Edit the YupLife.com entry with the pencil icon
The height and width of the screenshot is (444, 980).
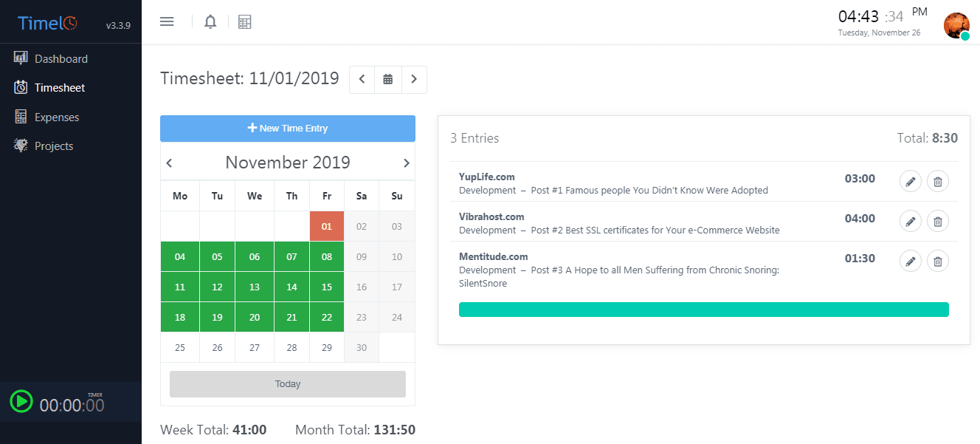tap(910, 181)
